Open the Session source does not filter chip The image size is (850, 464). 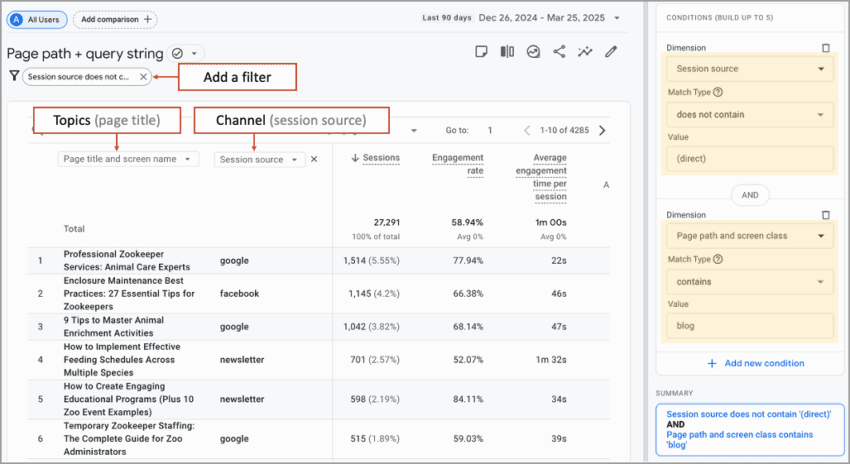[79, 76]
